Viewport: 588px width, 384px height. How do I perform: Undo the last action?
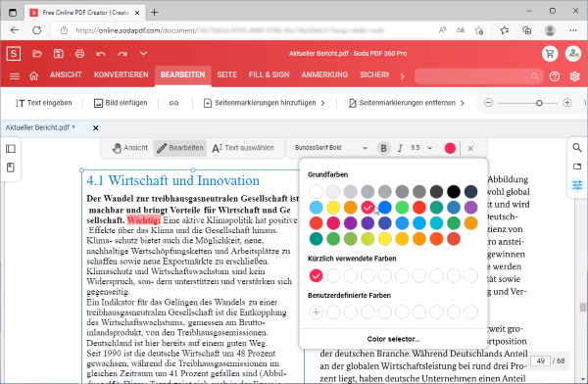(101, 54)
